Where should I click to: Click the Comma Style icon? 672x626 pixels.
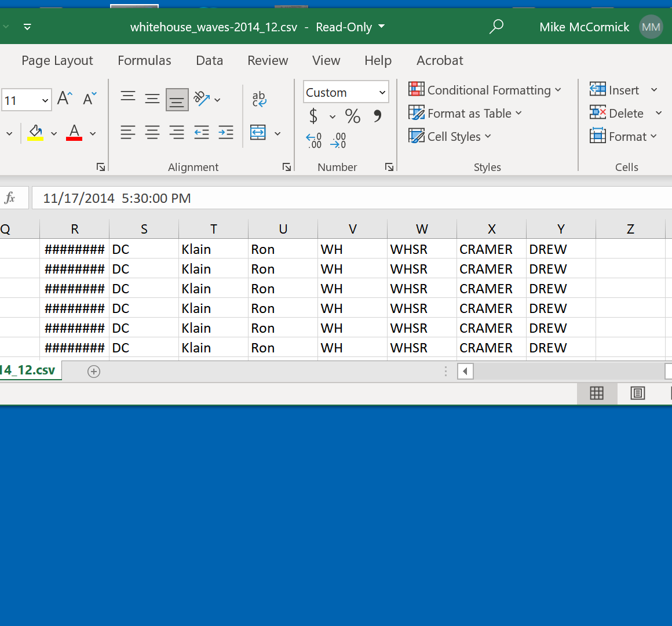pos(378,117)
